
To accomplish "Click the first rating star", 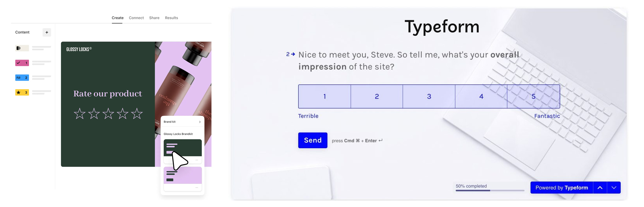I will click(x=80, y=114).
